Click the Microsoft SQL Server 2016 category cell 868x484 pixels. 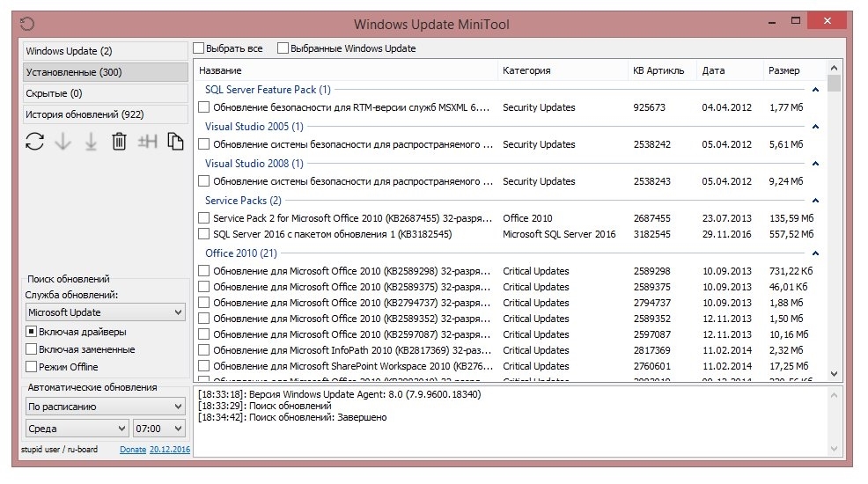coord(559,234)
